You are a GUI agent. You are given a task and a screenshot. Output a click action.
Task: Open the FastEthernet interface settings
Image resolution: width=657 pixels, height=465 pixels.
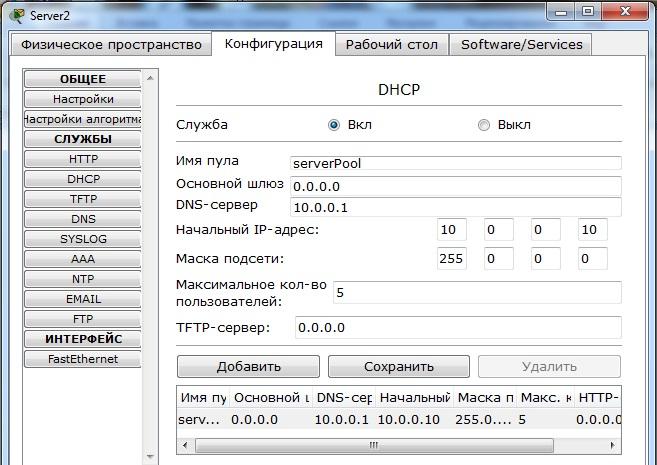[x=83, y=359]
